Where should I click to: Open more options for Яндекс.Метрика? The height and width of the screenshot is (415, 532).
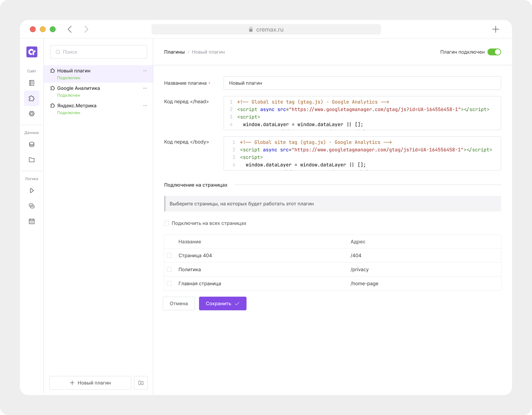(145, 105)
